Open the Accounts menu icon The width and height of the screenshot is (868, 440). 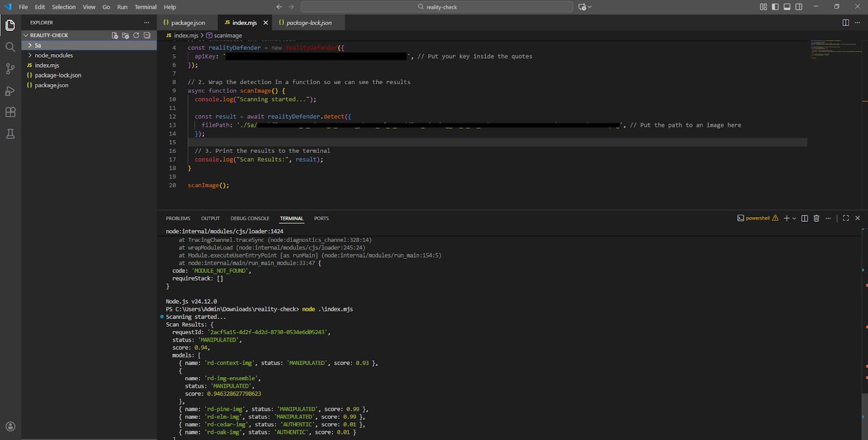click(x=10, y=426)
